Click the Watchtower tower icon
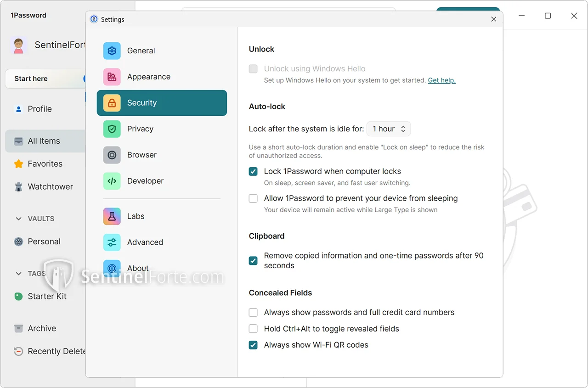588x388 pixels. 19,187
